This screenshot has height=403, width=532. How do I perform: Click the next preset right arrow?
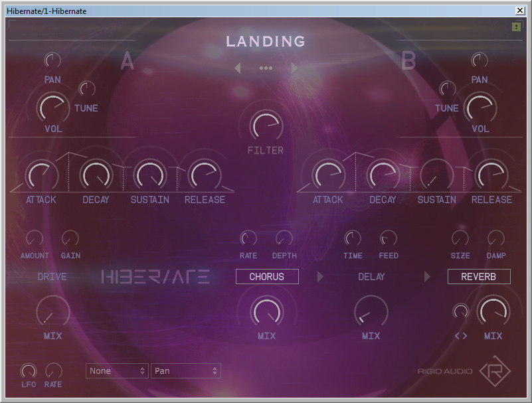[294, 68]
